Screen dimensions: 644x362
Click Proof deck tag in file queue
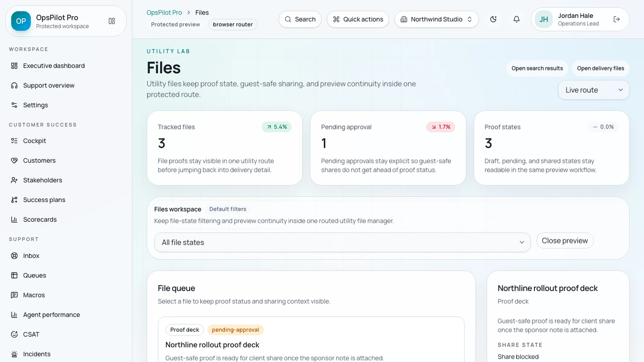tap(184, 330)
